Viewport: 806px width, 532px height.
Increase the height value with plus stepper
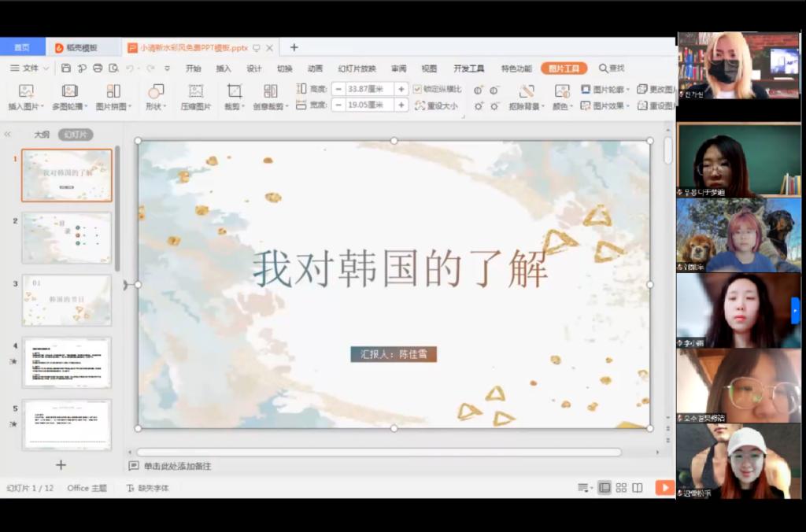(401, 89)
